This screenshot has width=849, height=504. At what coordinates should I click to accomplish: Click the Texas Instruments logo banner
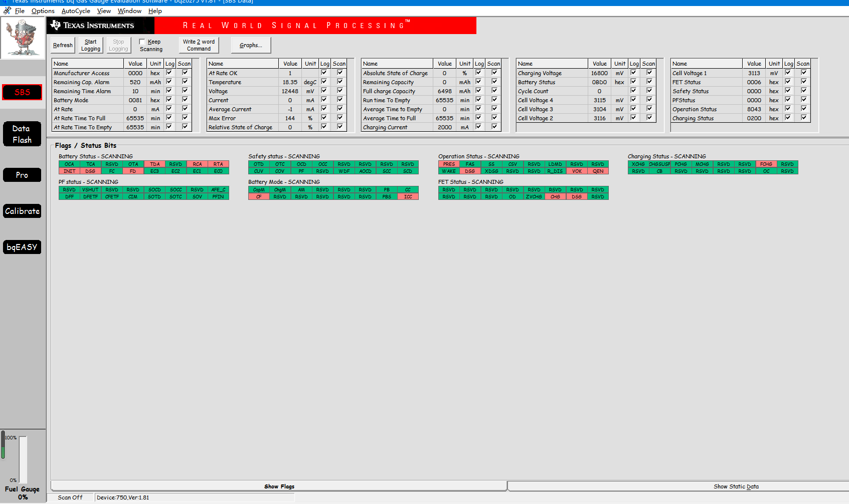pyautogui.click(x=100, y=26)
